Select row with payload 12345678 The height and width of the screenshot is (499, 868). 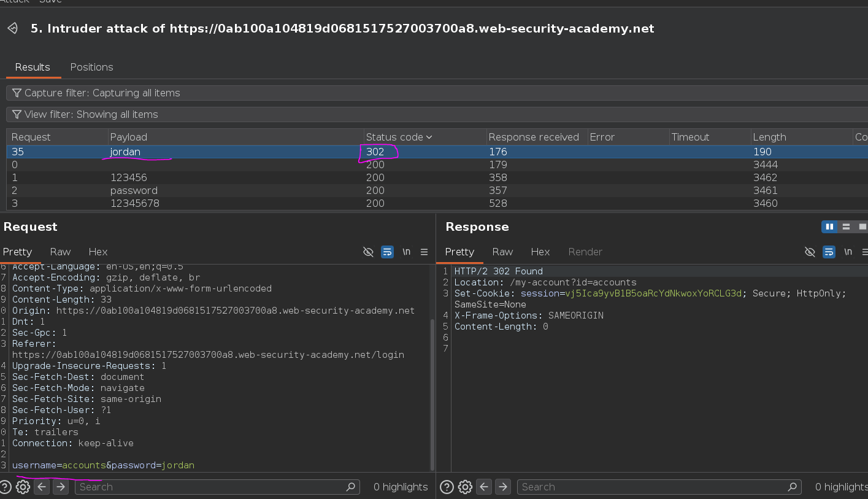(437, 203)
